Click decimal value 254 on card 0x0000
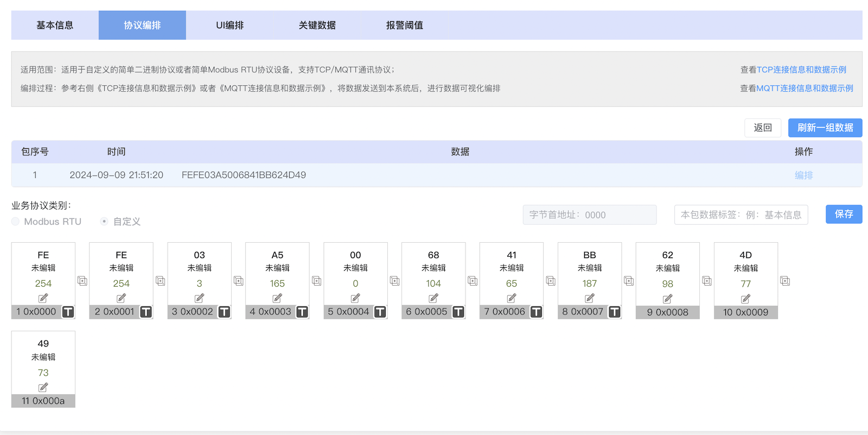This screenshot has width=868, height=435. (43, 283)
